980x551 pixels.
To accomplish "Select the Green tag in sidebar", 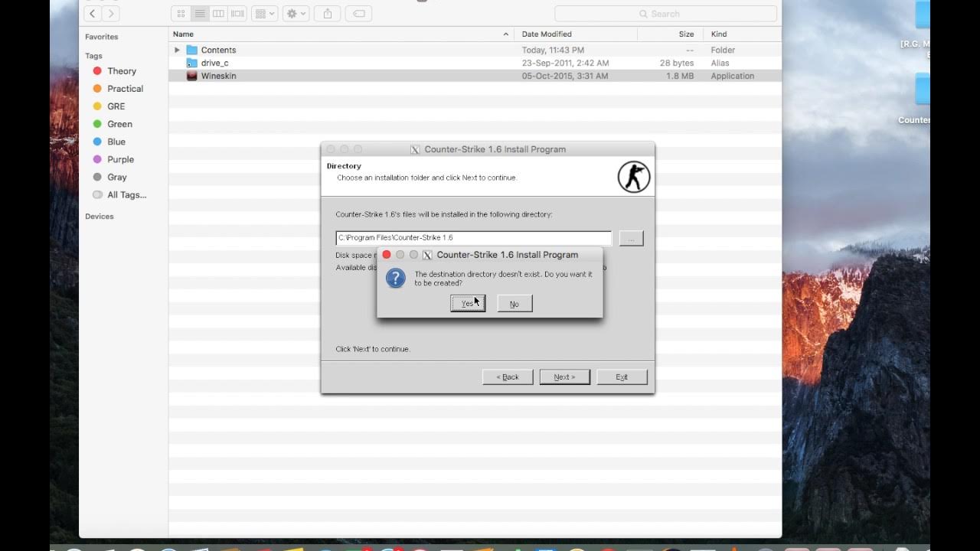I will 113,124.
